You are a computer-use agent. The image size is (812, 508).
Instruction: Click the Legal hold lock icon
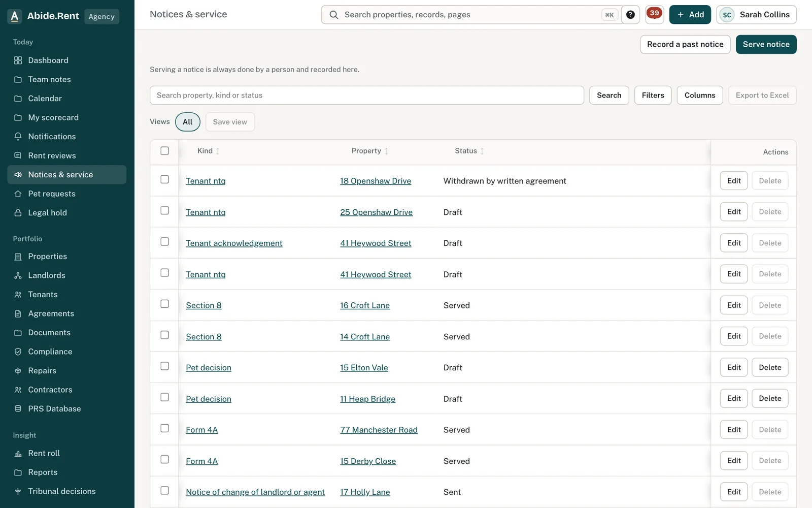[x=18, y=213]
